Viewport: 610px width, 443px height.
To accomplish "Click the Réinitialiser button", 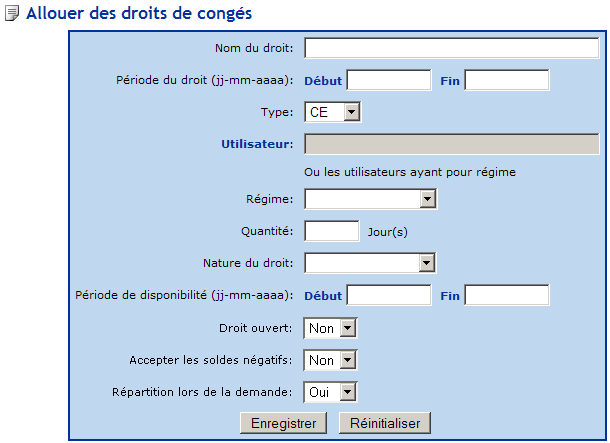I will tap(385, 423).
